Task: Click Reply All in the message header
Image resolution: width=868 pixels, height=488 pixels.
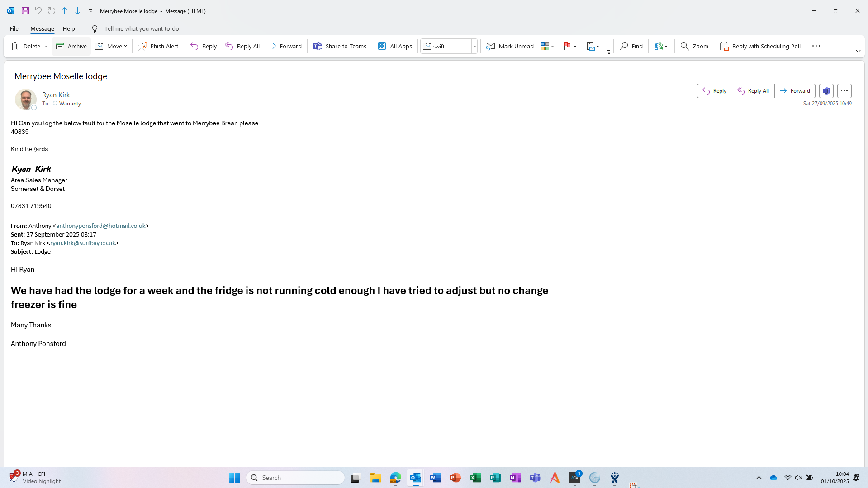Action: [753, 91]
